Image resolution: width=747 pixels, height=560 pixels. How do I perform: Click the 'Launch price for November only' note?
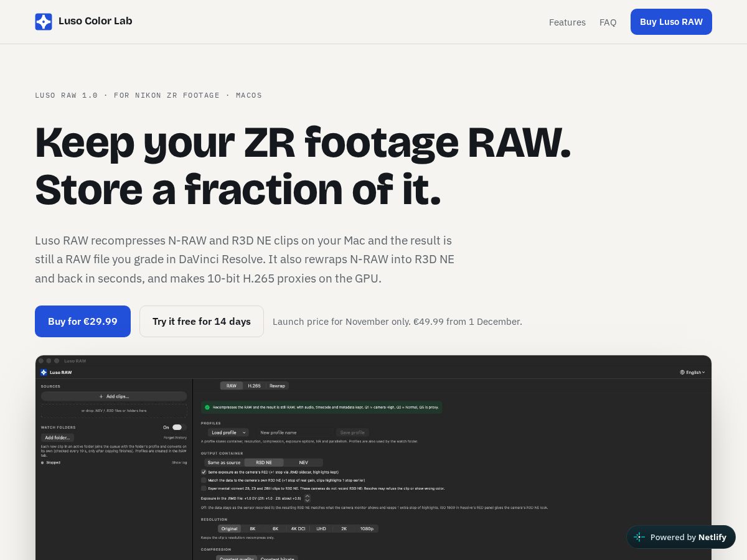[397, 322]
